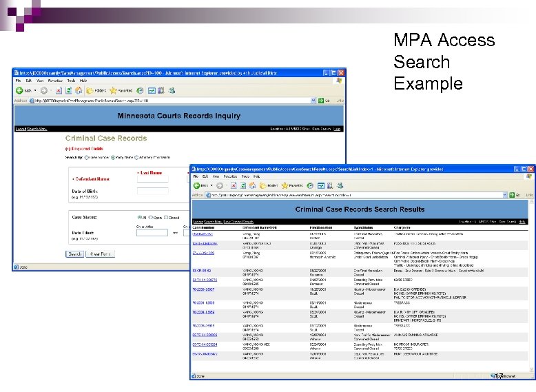This screenshot has width=536, height=392.
Task: Click Back arrow in Search Results window
Action: click(197, 185)
